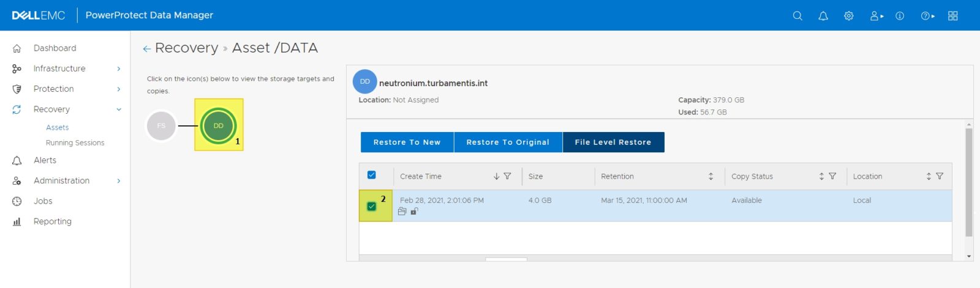Click the File Level Restore button
Screen dimensions: 980x288
coord(612,142)
